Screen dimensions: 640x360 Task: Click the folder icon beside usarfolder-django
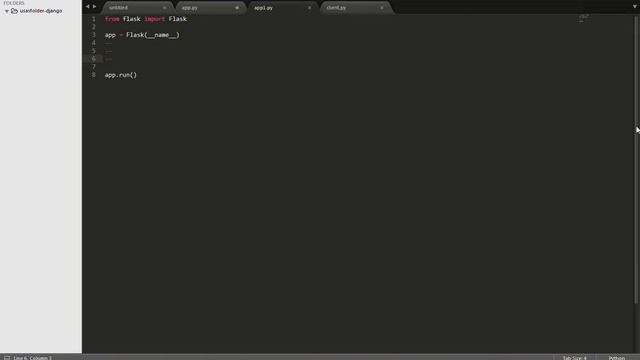[14, 11]
